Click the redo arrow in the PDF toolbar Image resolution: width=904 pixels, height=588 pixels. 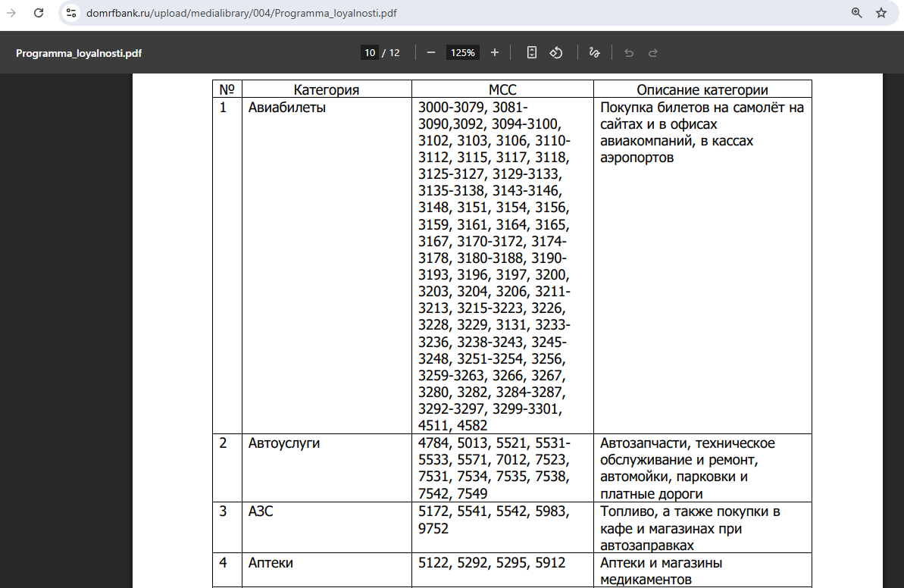(x=652, y=52)
